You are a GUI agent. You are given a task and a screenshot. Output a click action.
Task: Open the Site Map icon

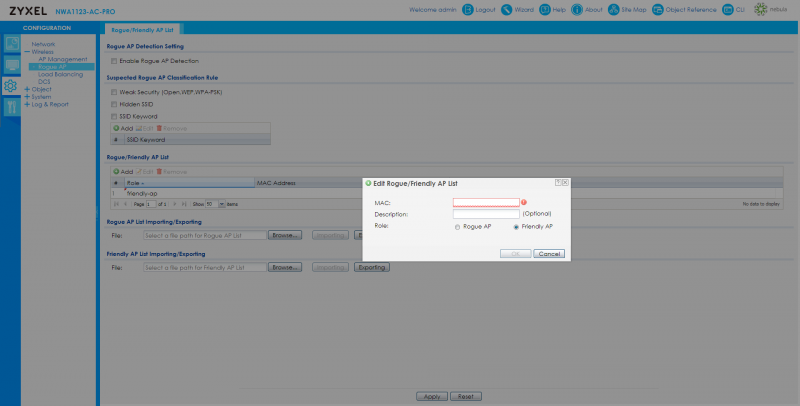click(614, 10)
